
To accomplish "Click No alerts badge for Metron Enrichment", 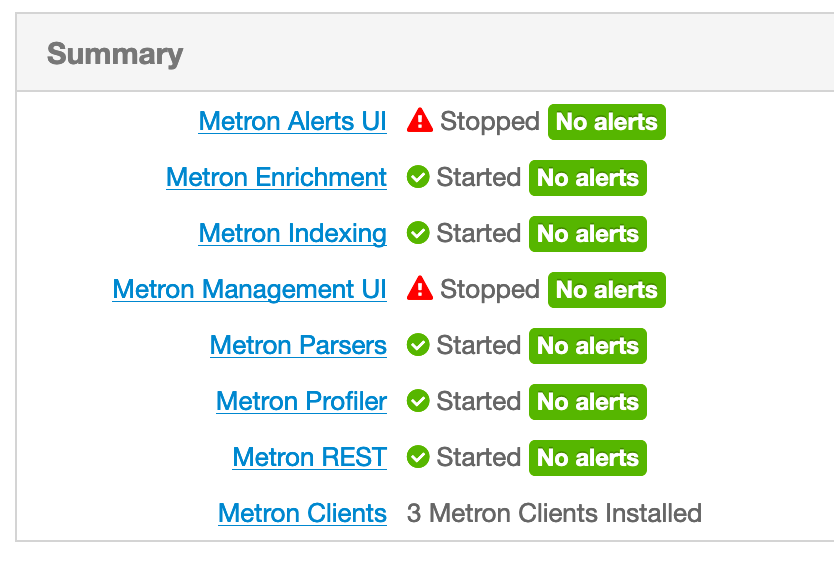I will pos(588,178).
